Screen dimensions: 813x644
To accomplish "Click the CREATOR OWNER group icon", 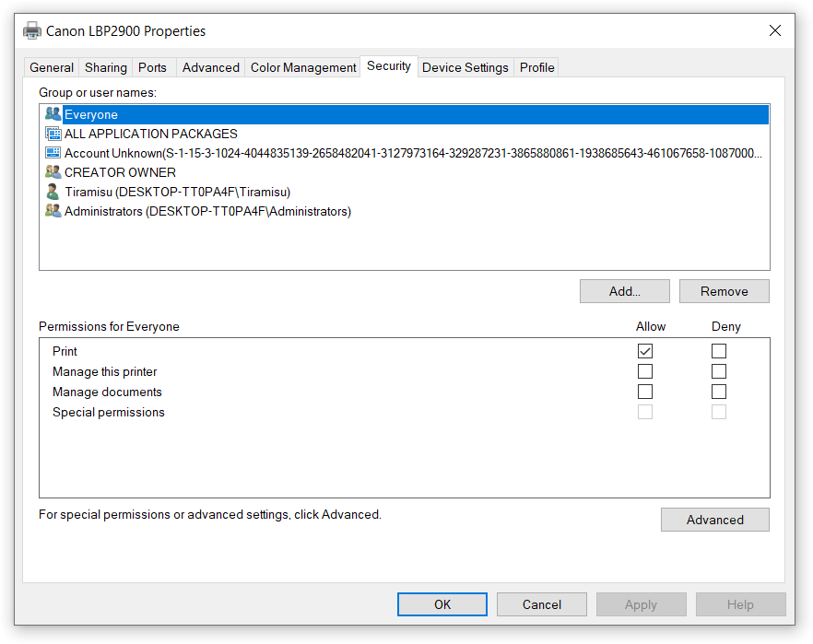I will point(53,172).
